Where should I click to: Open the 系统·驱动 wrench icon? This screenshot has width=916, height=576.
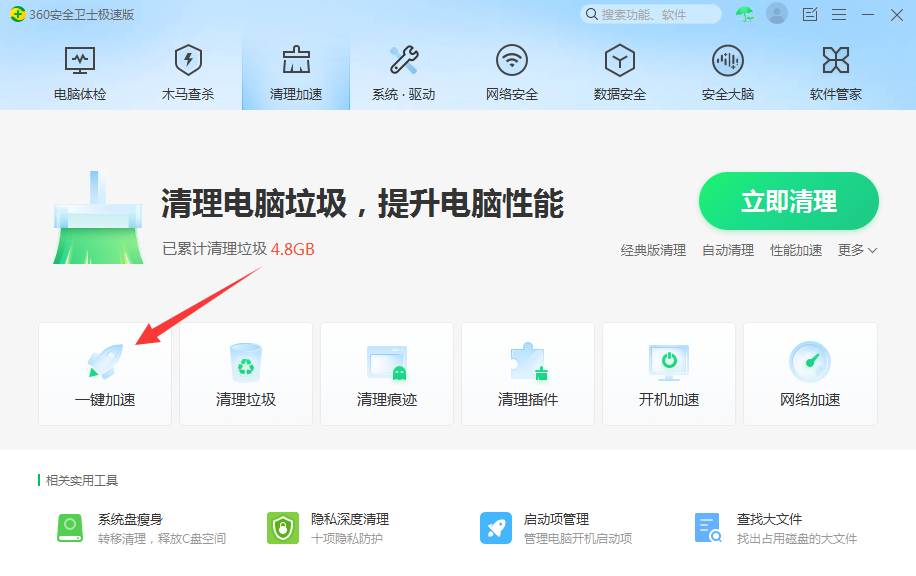404,60
